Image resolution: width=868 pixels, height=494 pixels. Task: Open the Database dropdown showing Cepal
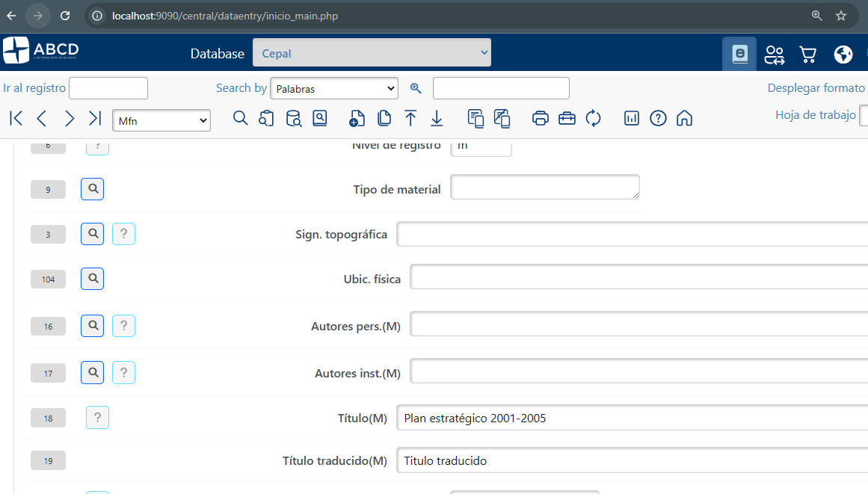pos(372,53)
